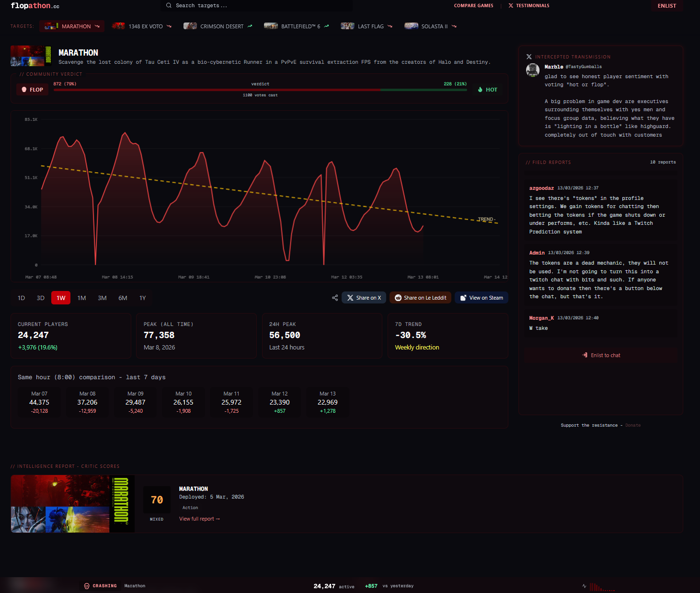Click the Current Players value 24,247
This screenshot has height=593, width=700.
pos(33,335)
